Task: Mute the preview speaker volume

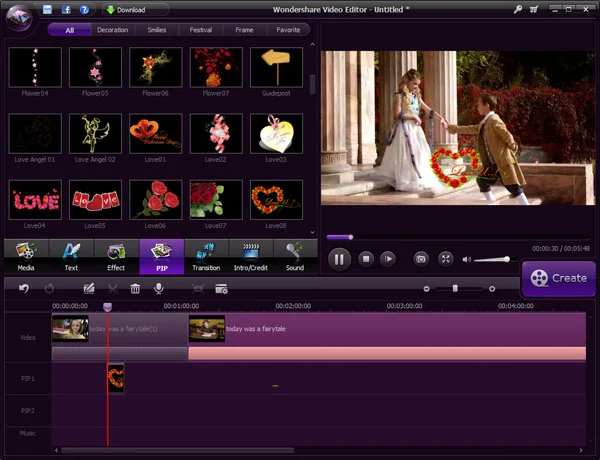Action: [x=467, y=259]
